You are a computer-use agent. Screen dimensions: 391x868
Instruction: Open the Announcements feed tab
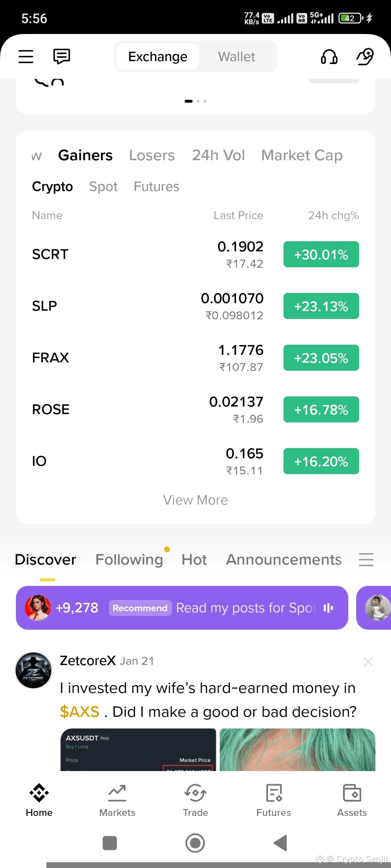(x=284, y=559)
